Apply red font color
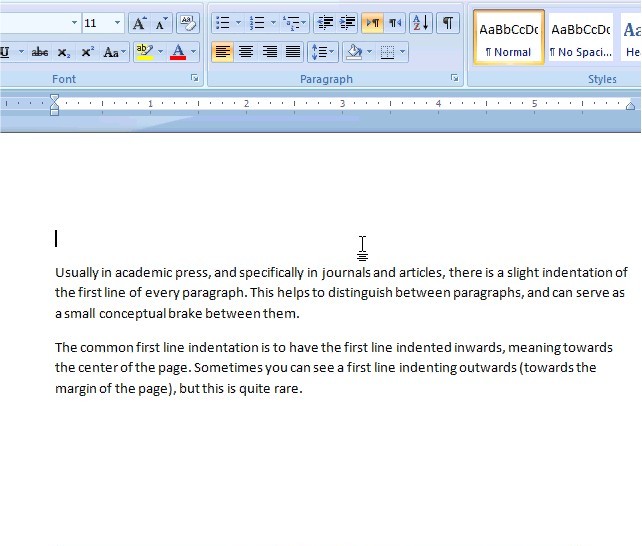 tap(178, 52)
